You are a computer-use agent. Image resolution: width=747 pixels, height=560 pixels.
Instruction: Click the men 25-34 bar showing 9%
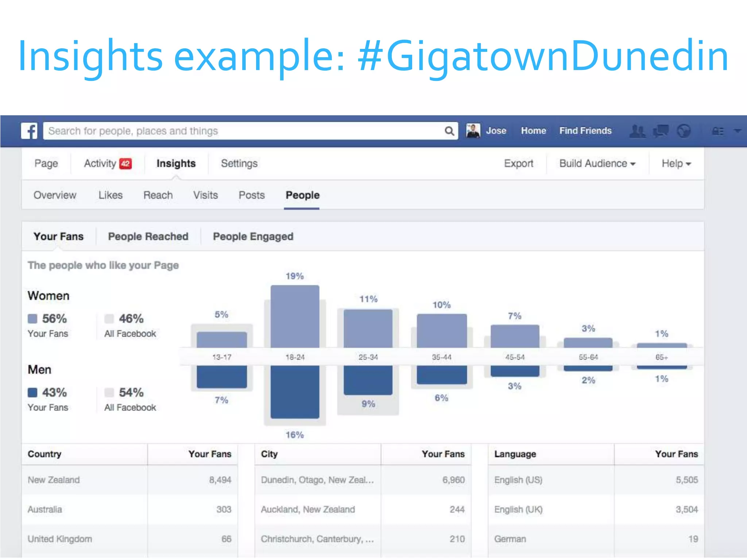pyautogui.click(x=368, y=380)
